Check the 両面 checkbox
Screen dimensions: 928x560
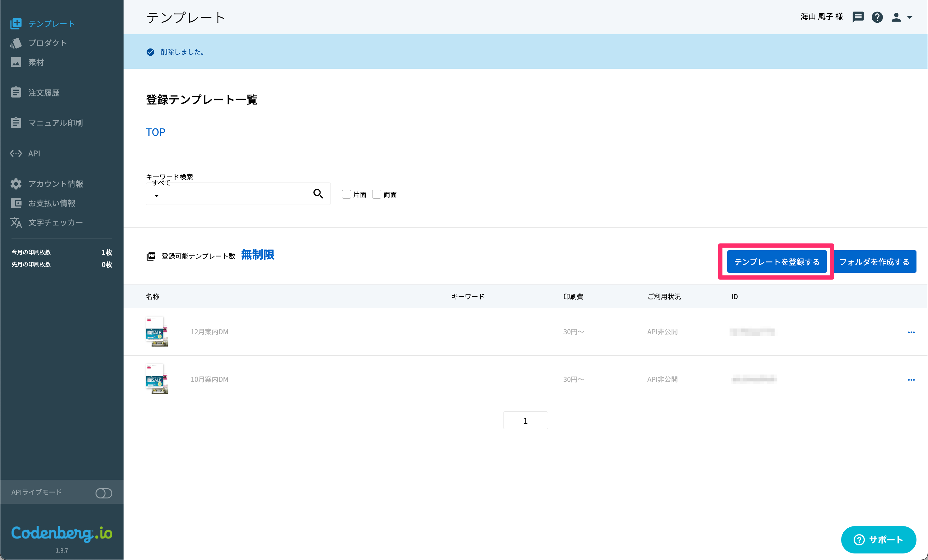[377, 194]
